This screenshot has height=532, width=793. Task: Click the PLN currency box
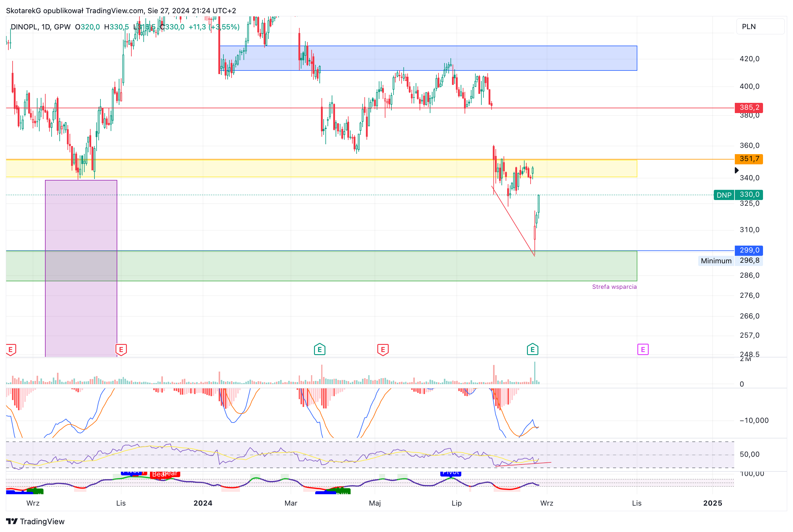coord(760,26)
